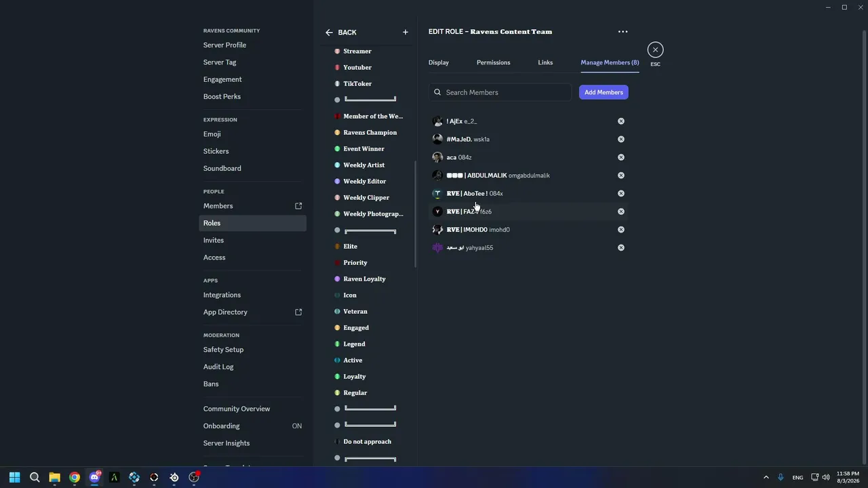This screenshot has width=868, height=488.
Task: Open Safety Setup under Moderation
Action: 253,350
